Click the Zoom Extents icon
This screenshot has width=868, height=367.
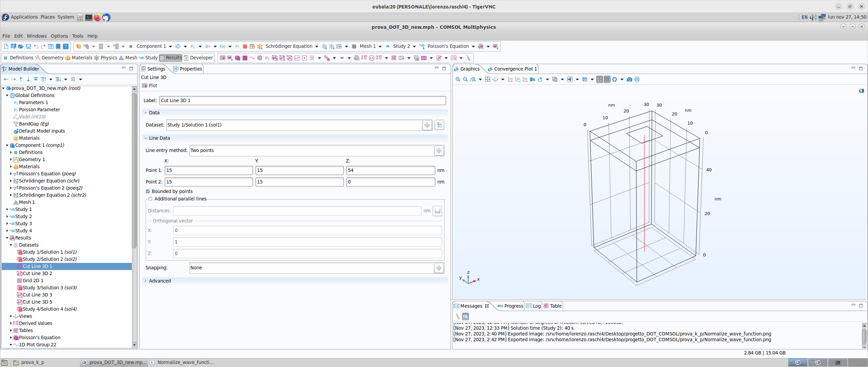pos(488,79)
